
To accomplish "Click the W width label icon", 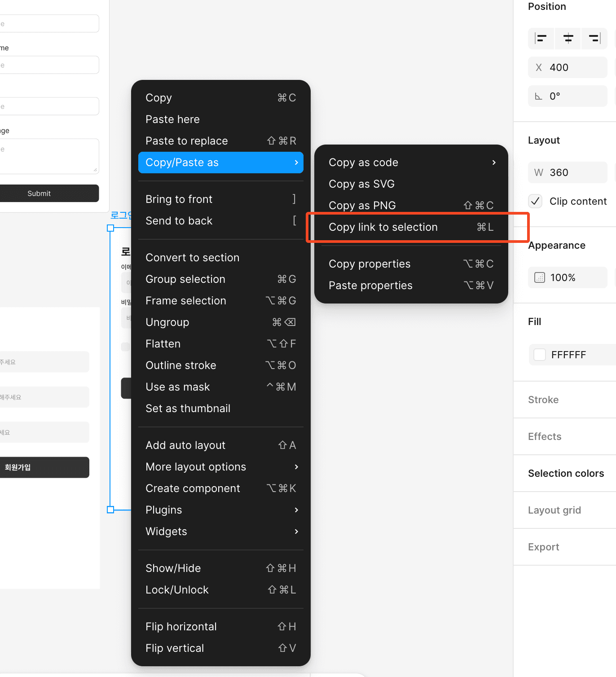I will click(x=539, y=173).
